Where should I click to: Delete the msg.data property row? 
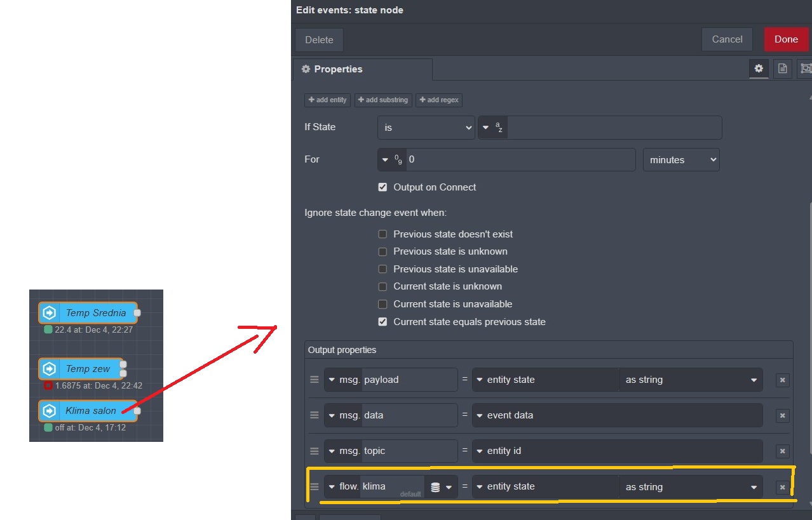(782, 415)
